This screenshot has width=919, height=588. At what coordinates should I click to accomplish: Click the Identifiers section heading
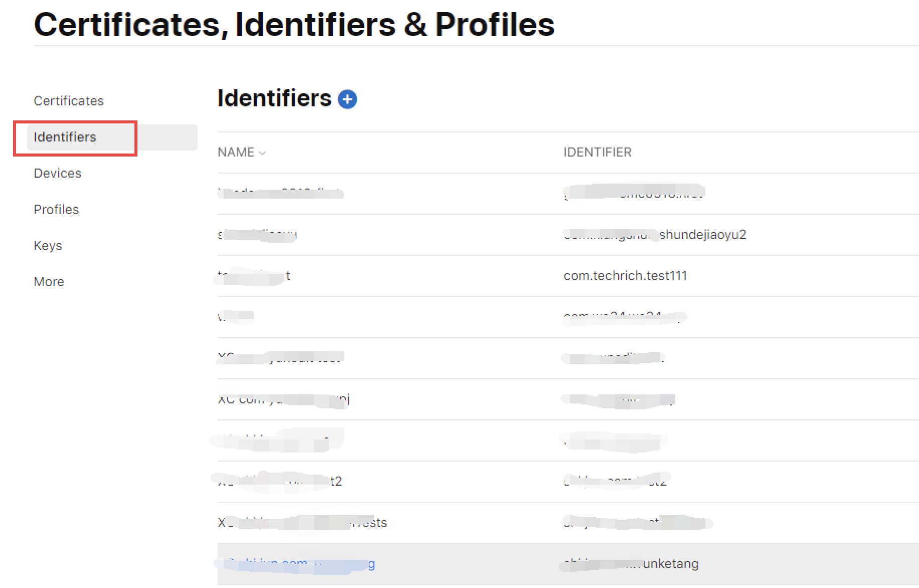(x=274, y=98)
